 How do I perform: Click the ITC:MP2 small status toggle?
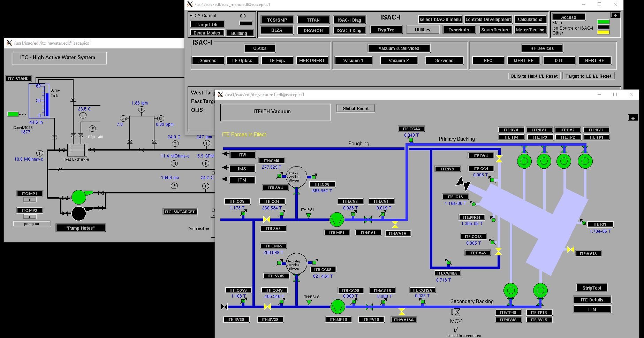coord(30,216)
